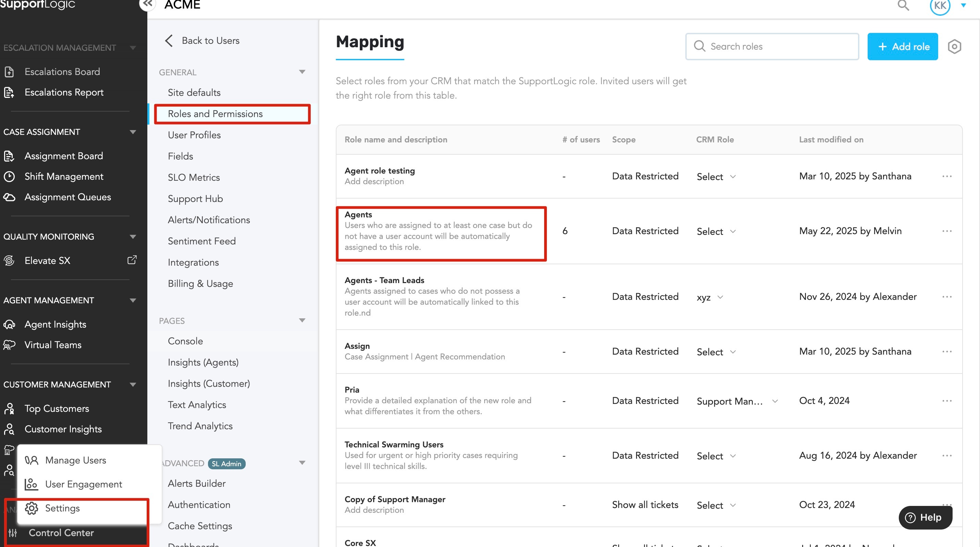Collapse the GENERAL settings section
Screen dimensions: 980x547
[x=302, y=72]
